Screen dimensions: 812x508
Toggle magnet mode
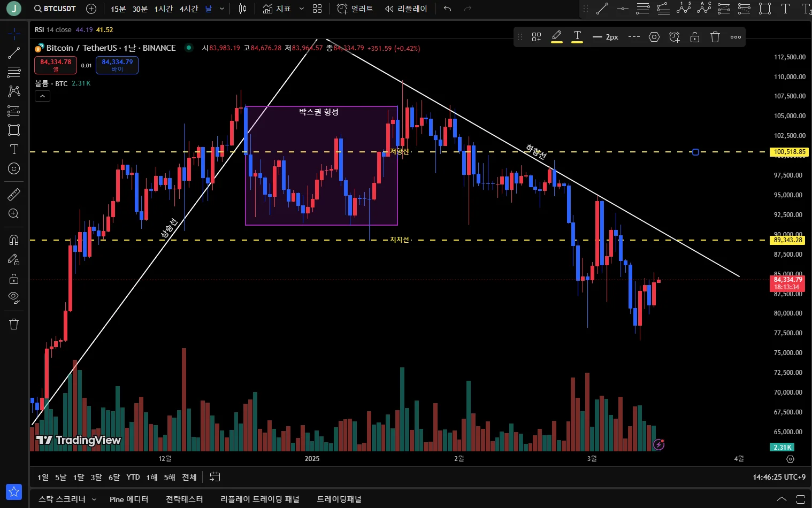coord(14,240)
